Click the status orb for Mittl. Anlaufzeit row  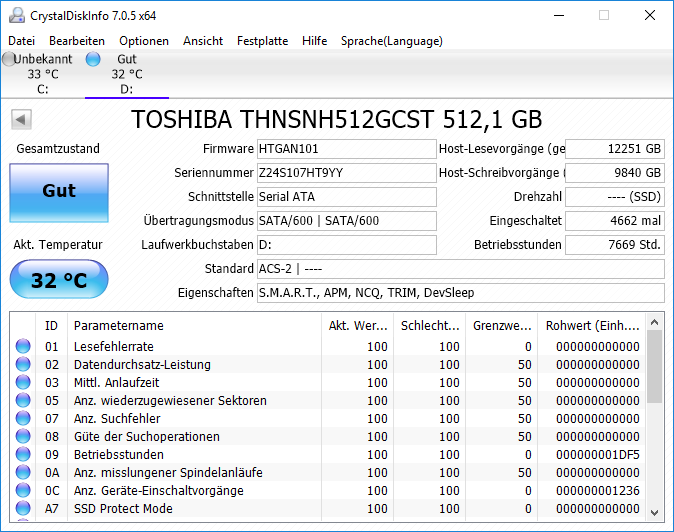[23, 382]
